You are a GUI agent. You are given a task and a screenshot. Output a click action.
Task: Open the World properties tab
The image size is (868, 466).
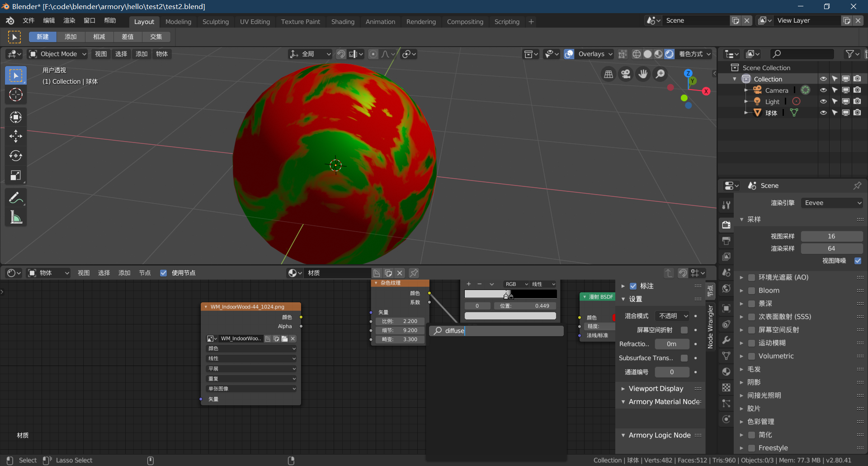coord(726,289)
